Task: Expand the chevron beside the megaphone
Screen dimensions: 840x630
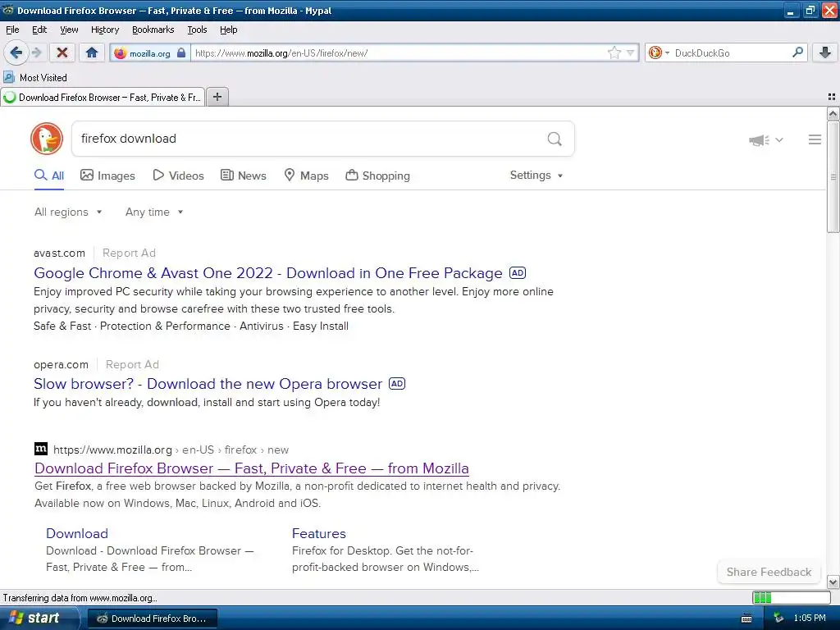Action: [779, 139]
